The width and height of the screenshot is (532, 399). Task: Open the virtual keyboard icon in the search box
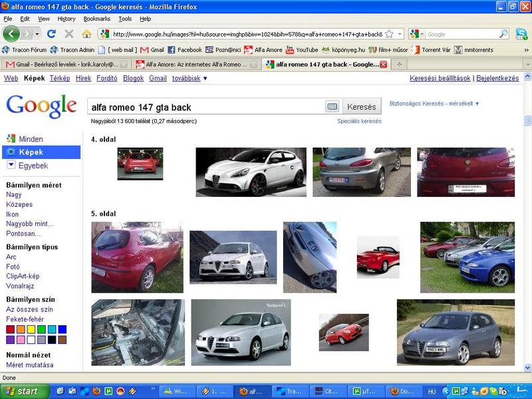click(332, 106)
